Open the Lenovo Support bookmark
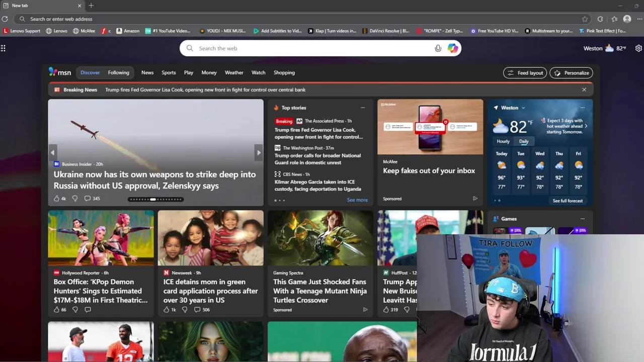 tap(22, 31)
